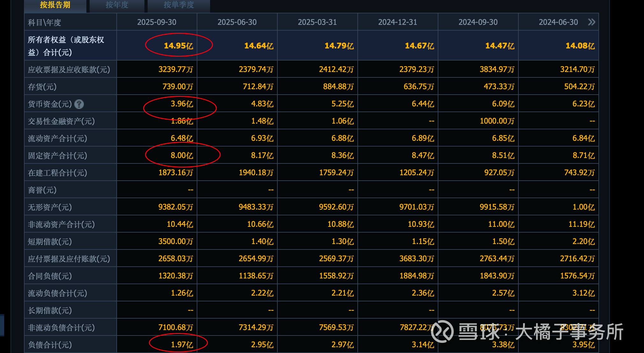This screenshot has width=644, height=353.
Task: Select the 所有者权益合计 row label
Action: tap(66, 46)
